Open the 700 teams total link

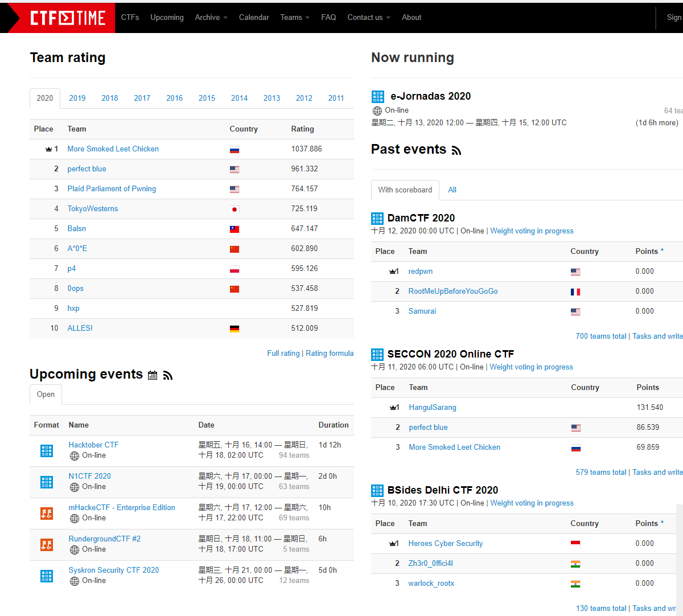(600, 336)
